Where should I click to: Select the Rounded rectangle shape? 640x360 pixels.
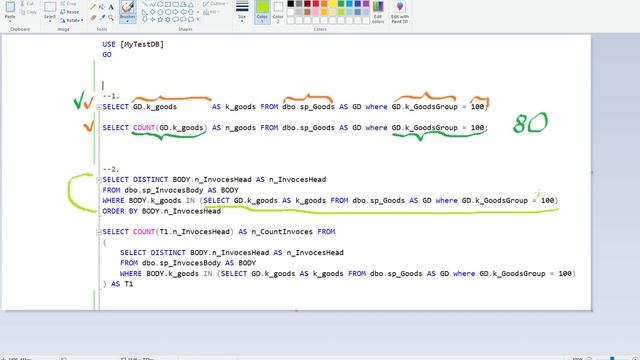point(176,4)
